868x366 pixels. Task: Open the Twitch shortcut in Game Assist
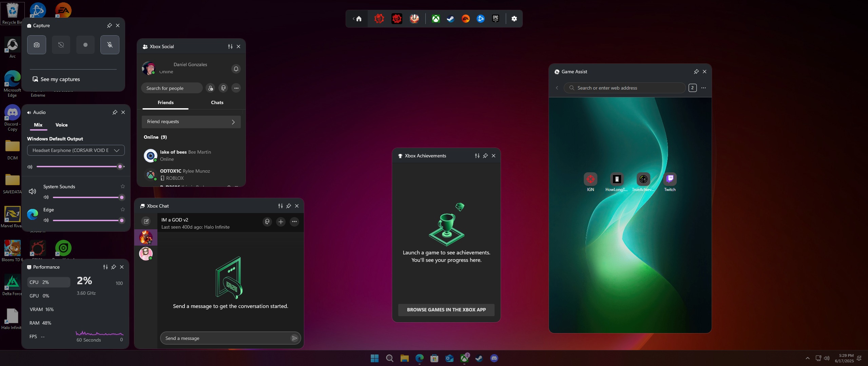(x=670, y=182)
